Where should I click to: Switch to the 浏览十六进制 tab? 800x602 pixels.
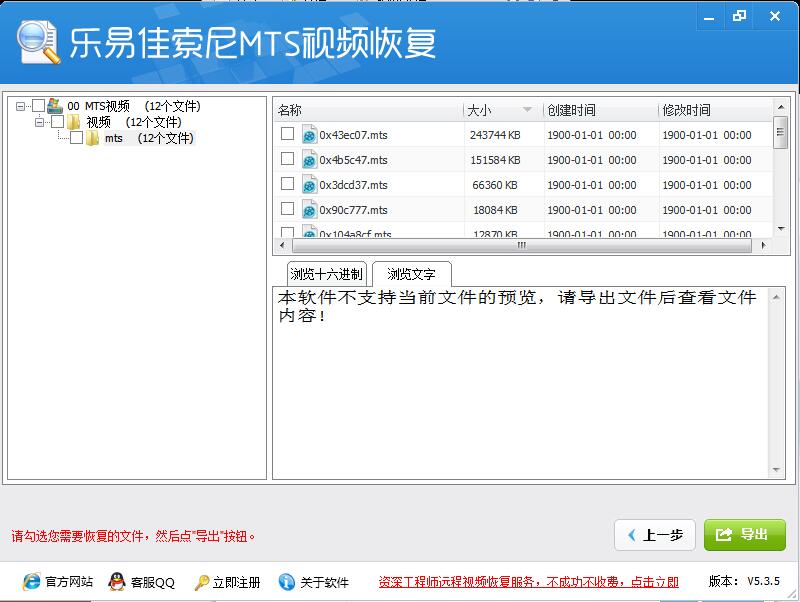tap(327, 274)
